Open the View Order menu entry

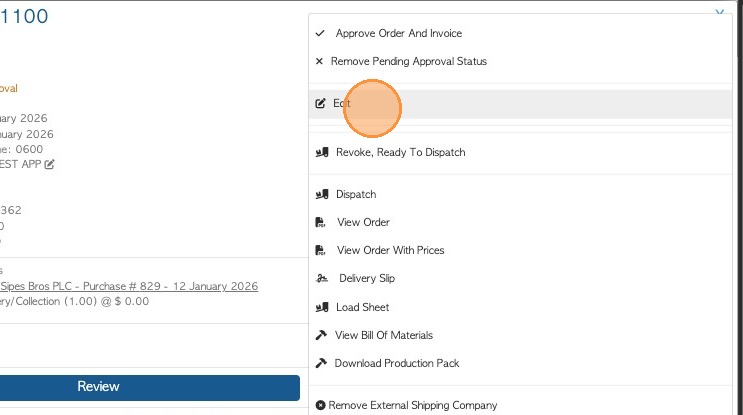tap(363, 222)
